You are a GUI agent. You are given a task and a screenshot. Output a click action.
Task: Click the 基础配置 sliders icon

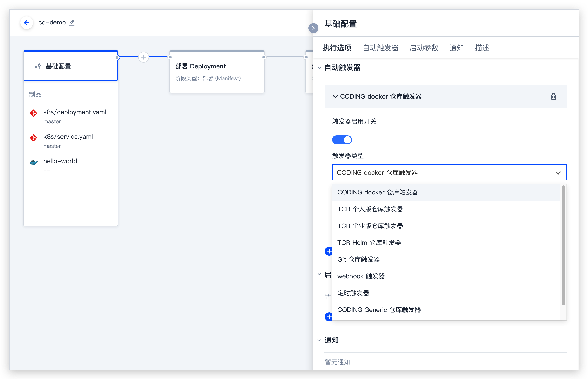(38, 66)
